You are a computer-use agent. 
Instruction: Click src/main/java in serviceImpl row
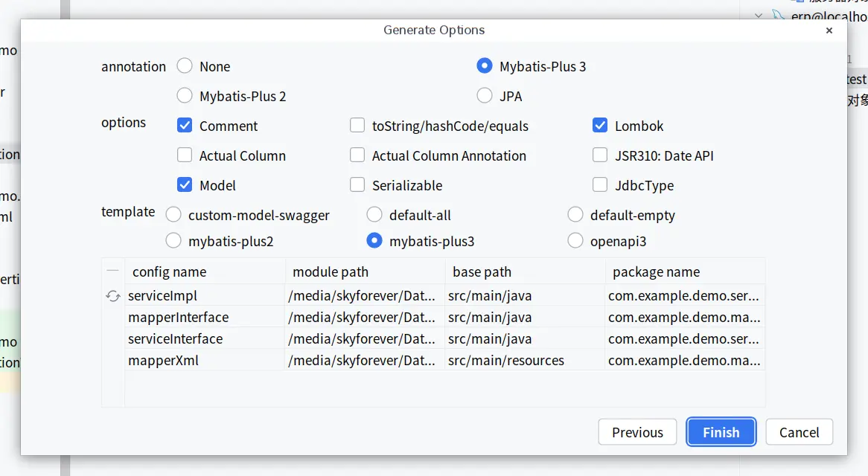pyautogui.click(x=526, y=296)
